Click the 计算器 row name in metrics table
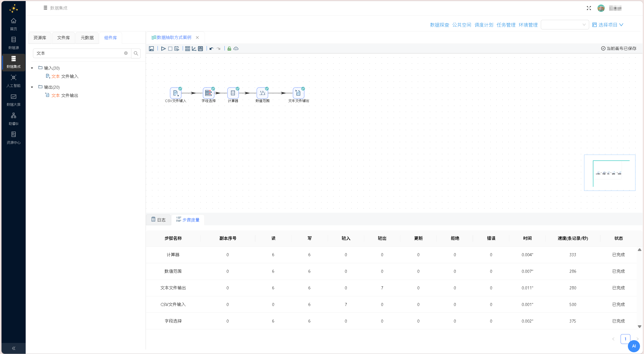Screen dimensions: 644x354 (173, 255)
